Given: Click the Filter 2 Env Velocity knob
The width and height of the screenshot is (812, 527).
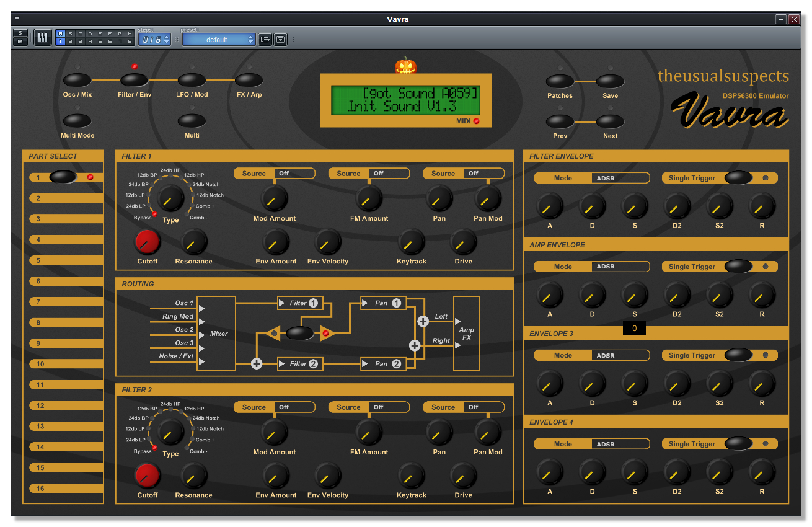Looking at the screenshot, I should tap(328, 476).
